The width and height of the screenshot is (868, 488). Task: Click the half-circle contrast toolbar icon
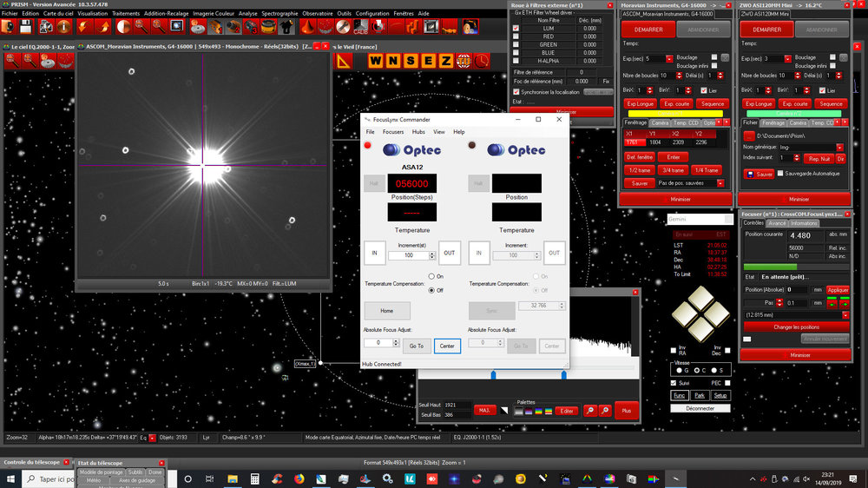pyautogui.click(x=124, y=27)
